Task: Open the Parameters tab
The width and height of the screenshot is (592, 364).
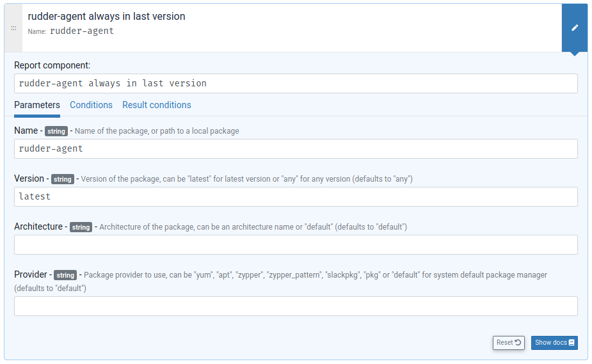Action: click(37, 105)
